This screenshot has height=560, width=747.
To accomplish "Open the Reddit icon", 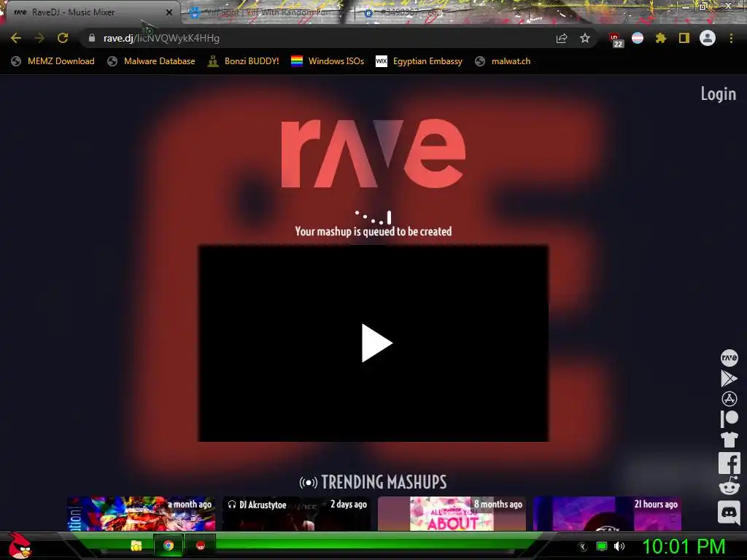I will click(729, 486).
